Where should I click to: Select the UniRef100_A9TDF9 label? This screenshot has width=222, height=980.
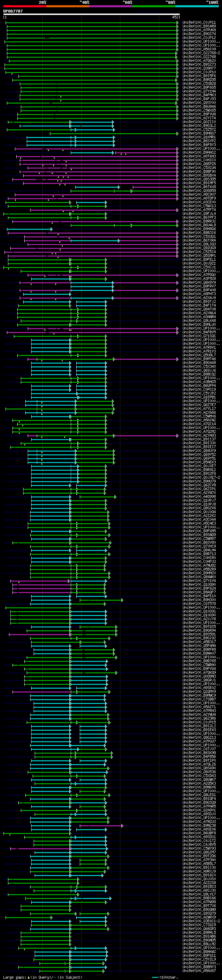point(199,198)
